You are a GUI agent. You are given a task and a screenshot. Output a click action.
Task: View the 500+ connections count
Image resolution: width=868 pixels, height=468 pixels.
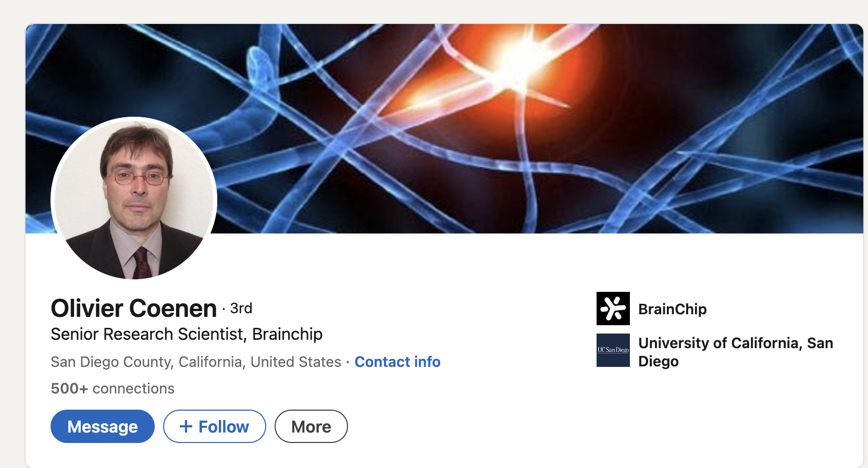click(x=113, y=388)
